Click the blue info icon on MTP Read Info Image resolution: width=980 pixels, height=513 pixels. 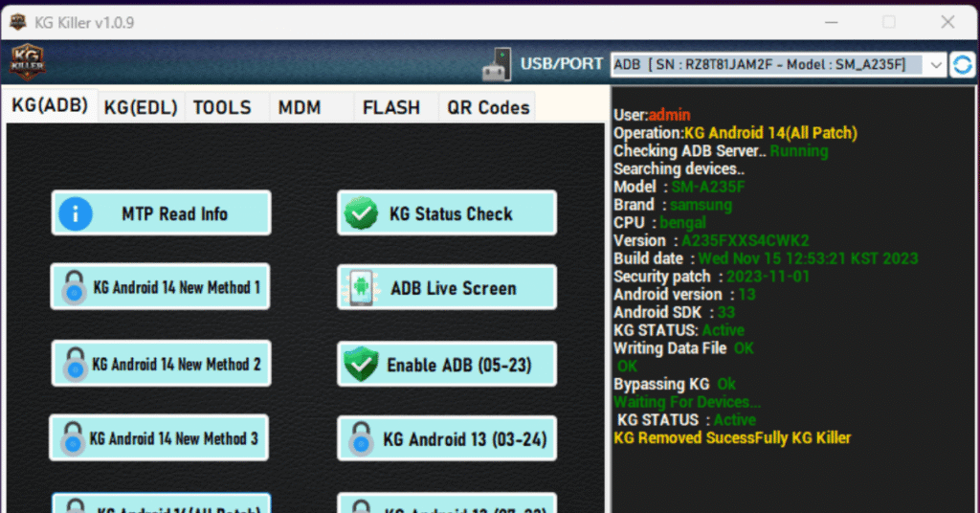[x=75, y=213]
